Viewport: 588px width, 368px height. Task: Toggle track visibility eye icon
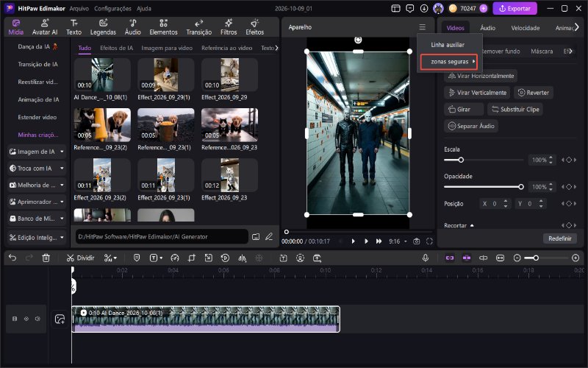pos(26,319)
